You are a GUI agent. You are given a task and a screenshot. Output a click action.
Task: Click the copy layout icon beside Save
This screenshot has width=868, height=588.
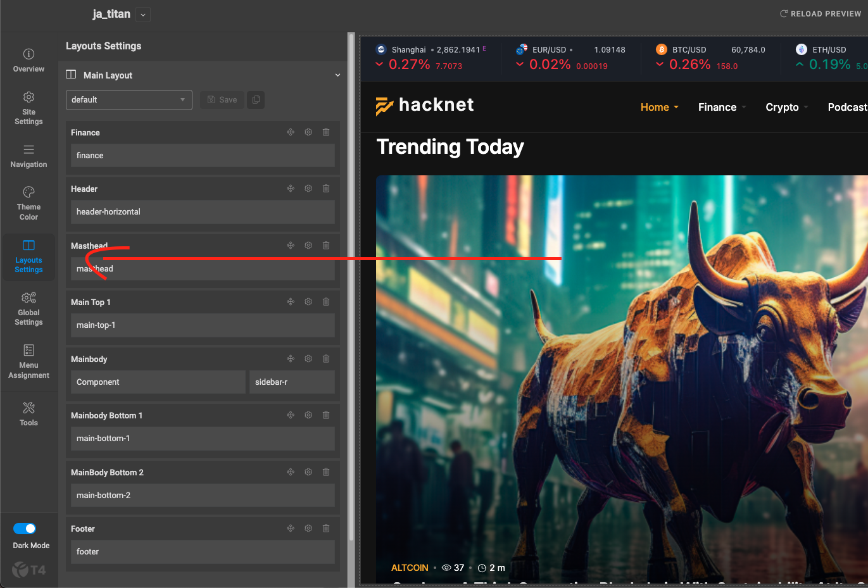pyautogui.click(x=256, y=100)
